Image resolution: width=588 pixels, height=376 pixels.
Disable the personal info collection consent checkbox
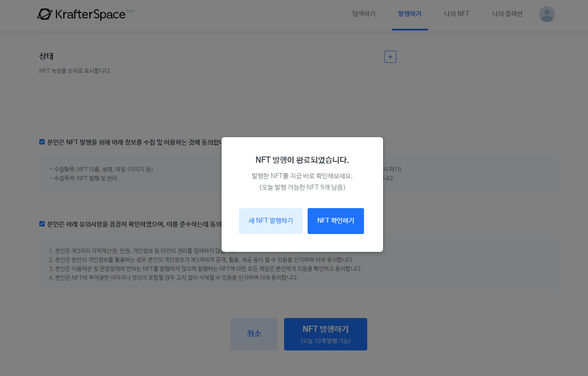[42, 141]
